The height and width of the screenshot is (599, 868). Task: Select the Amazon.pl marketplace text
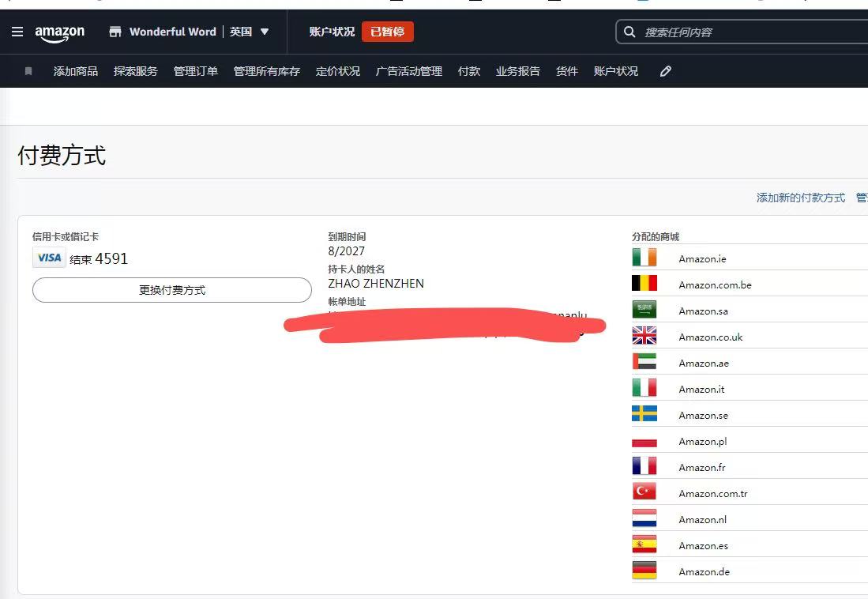click(703, 441)
